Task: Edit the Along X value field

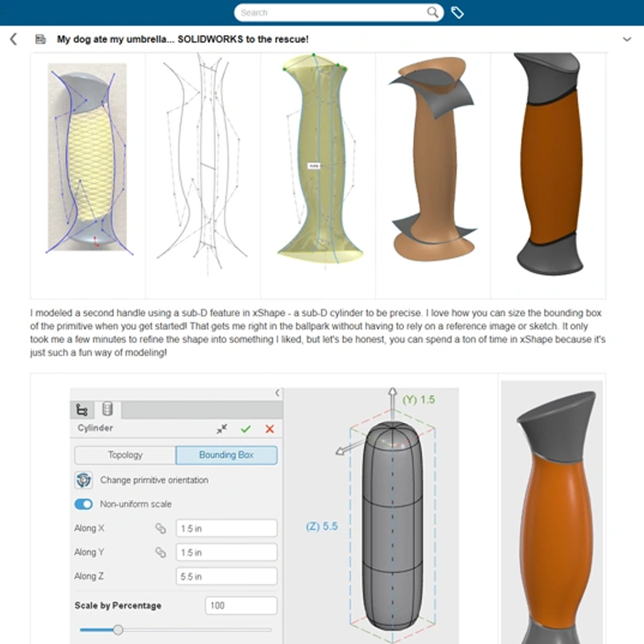Action: coord(227,528)
